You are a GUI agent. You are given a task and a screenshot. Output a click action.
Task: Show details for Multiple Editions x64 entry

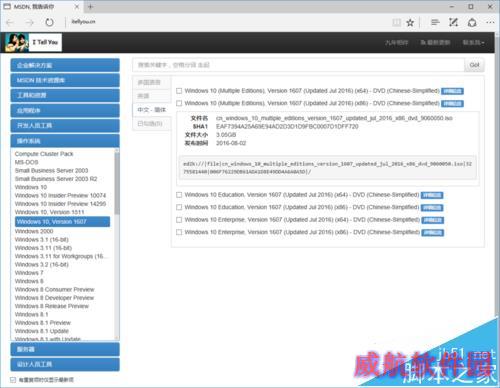(x=452, y=91)
